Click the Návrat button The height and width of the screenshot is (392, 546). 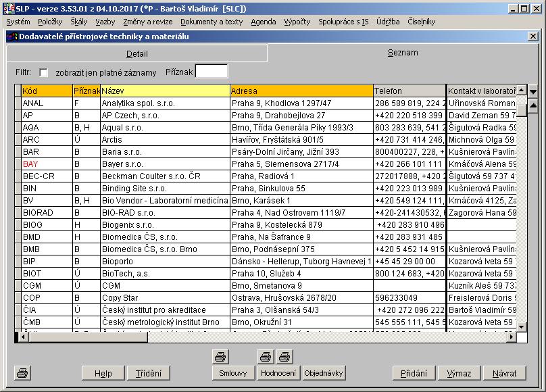click(505, 373)
